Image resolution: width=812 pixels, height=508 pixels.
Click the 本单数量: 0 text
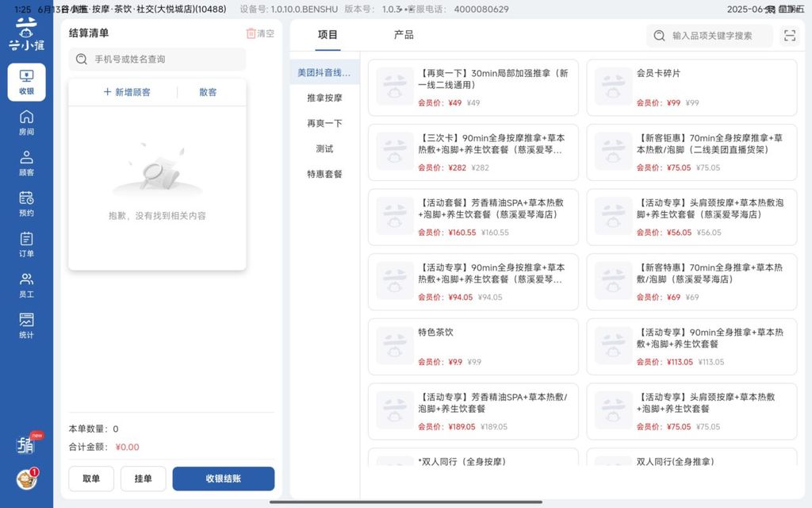pos(94,429)
